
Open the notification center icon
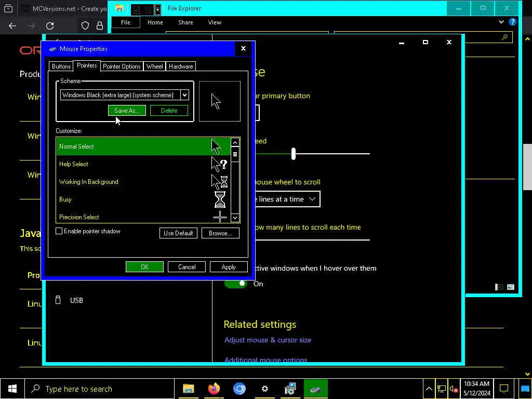tap(504, 389)
